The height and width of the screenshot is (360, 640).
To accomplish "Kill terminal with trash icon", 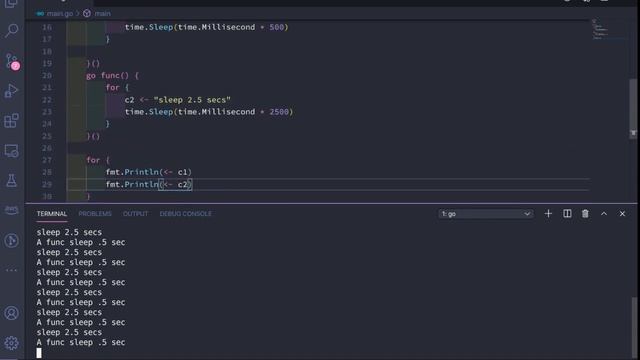I will click(585, 213).
